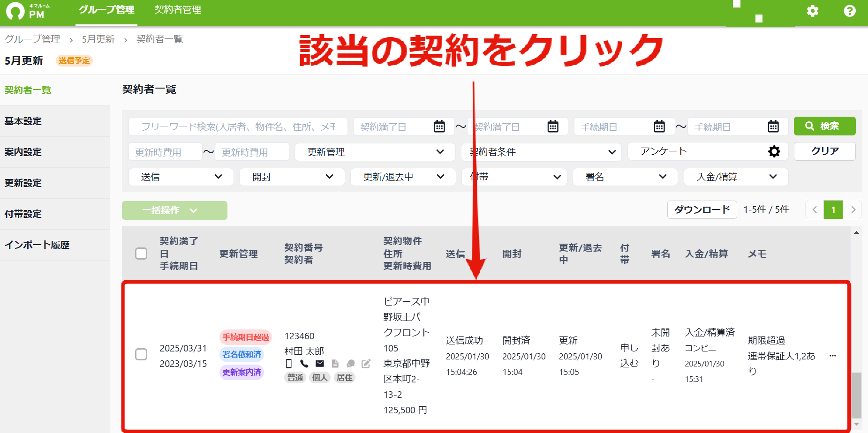
Task: Click the scrollbar up arrow
Action: click(x=856, y=232)
